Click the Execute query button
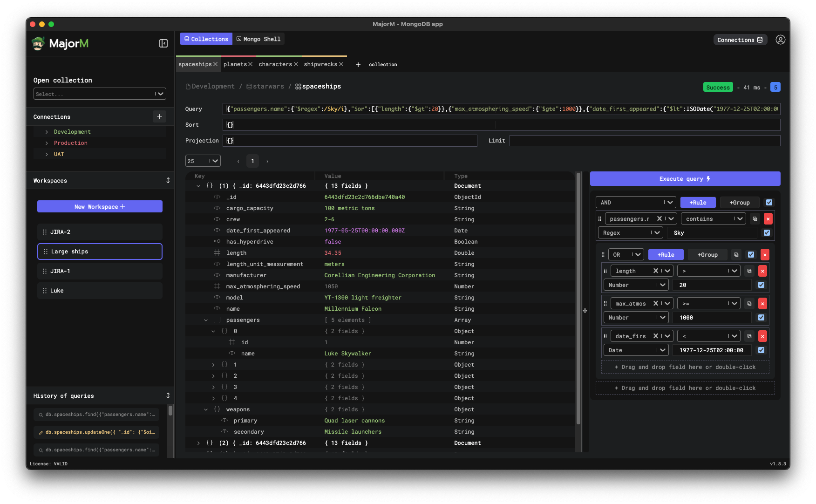 [x=685, y=178]
